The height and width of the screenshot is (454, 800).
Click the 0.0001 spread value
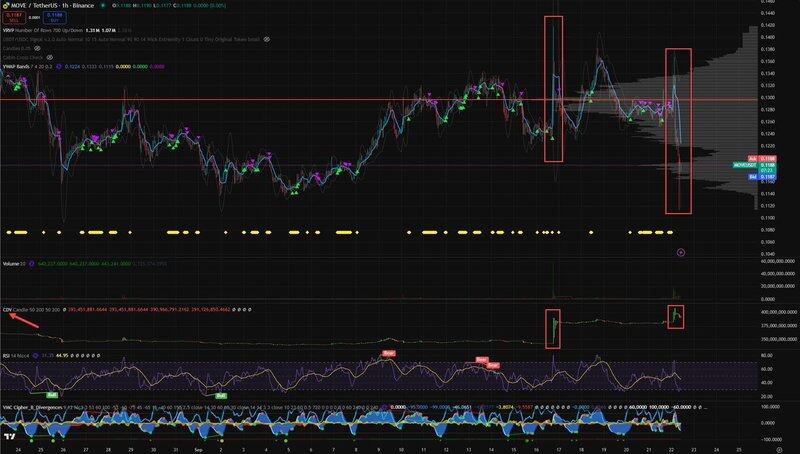(x=34, y=17)
